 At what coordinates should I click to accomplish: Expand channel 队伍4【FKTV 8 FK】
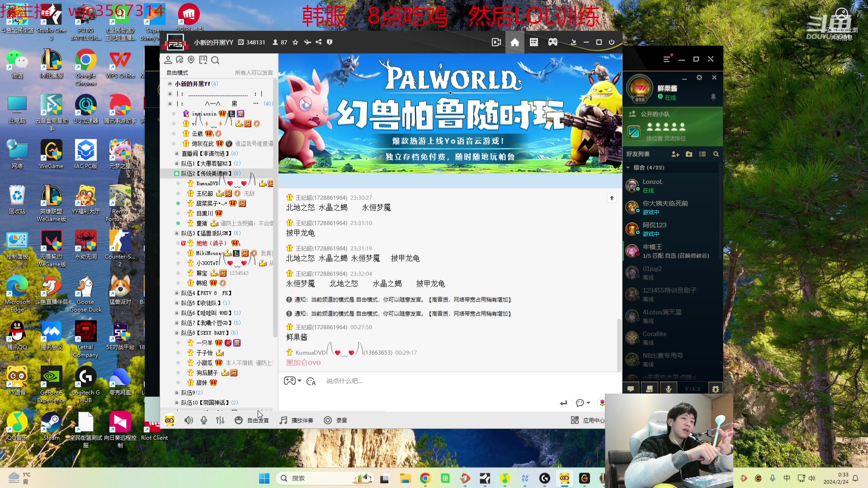click(206, 293)
